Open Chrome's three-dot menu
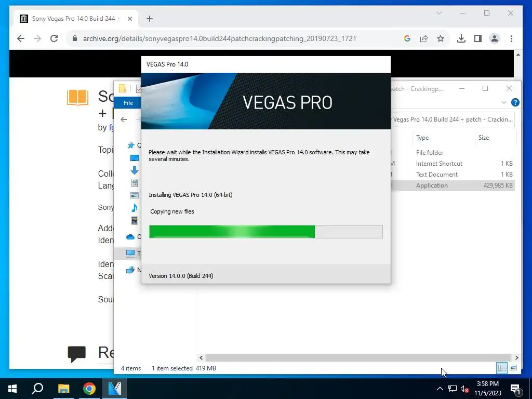 point(511,38)
